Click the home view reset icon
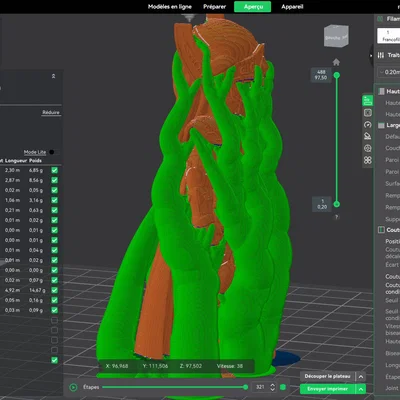 336,62
